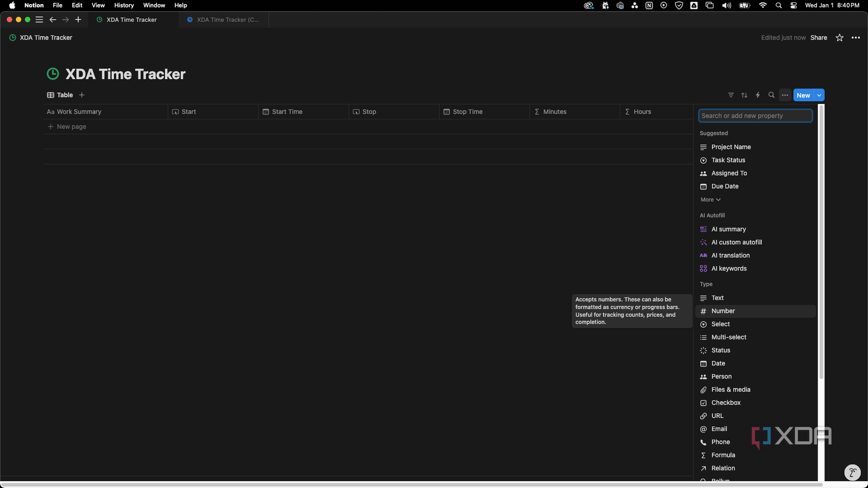Open the New button dropdown arrow

pos(819,95)
